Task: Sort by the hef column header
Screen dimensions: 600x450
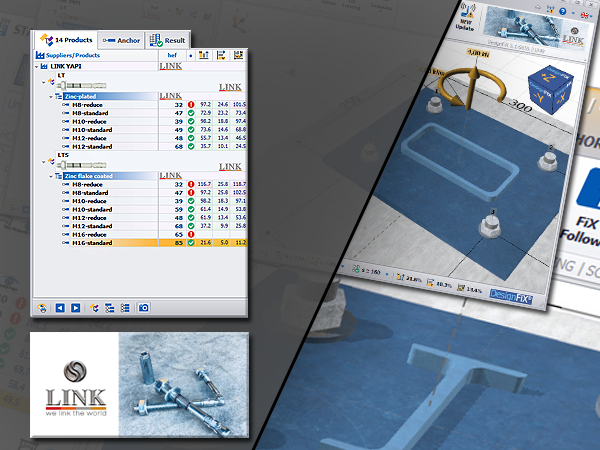Action: 172,55
